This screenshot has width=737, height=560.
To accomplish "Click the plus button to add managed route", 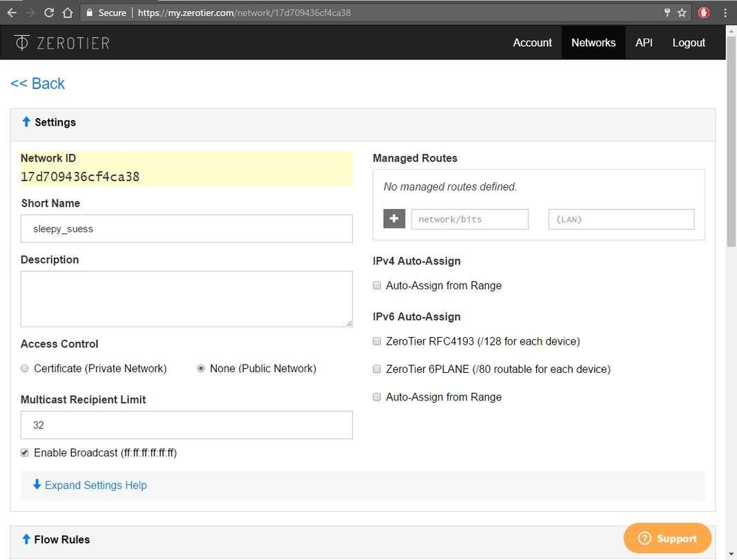I will (x=394, y=219).
